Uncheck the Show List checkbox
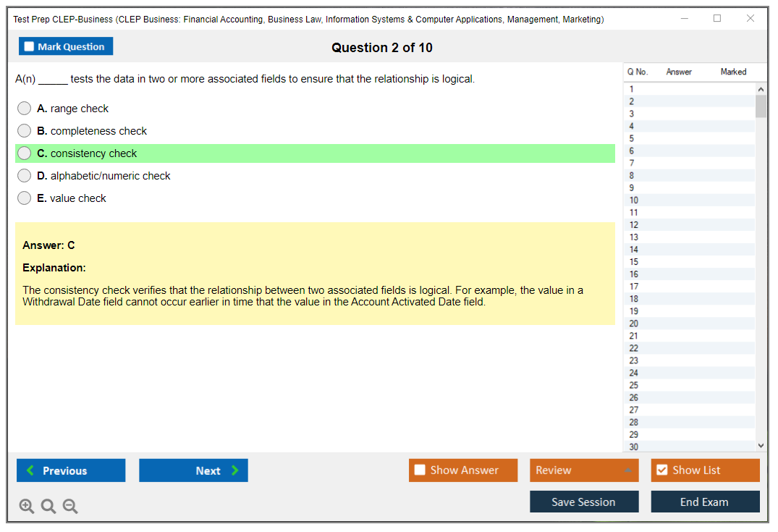 coord(661,470)
